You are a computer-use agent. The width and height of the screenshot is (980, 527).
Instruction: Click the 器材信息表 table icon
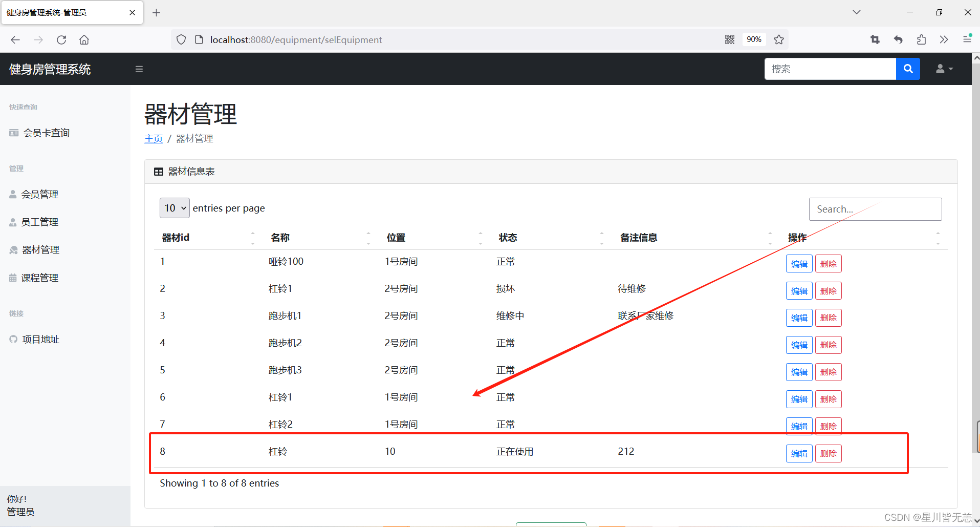(159, 172)
